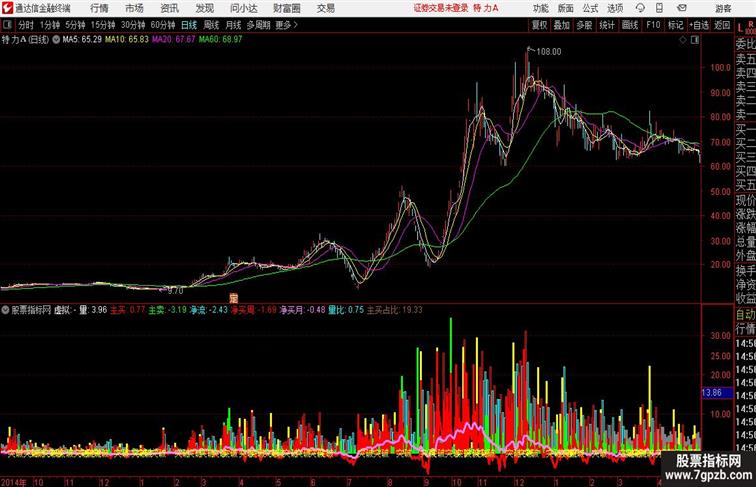Viewport: 756px width, 487px height.
Task: Click the 108.00 high price label
Action: point(549,52)
